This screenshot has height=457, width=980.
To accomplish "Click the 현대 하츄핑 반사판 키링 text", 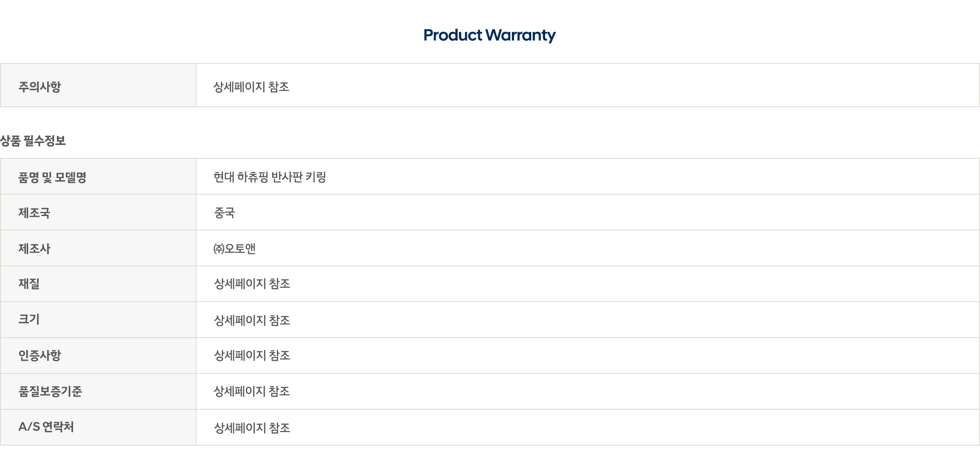I will (270, 177).
